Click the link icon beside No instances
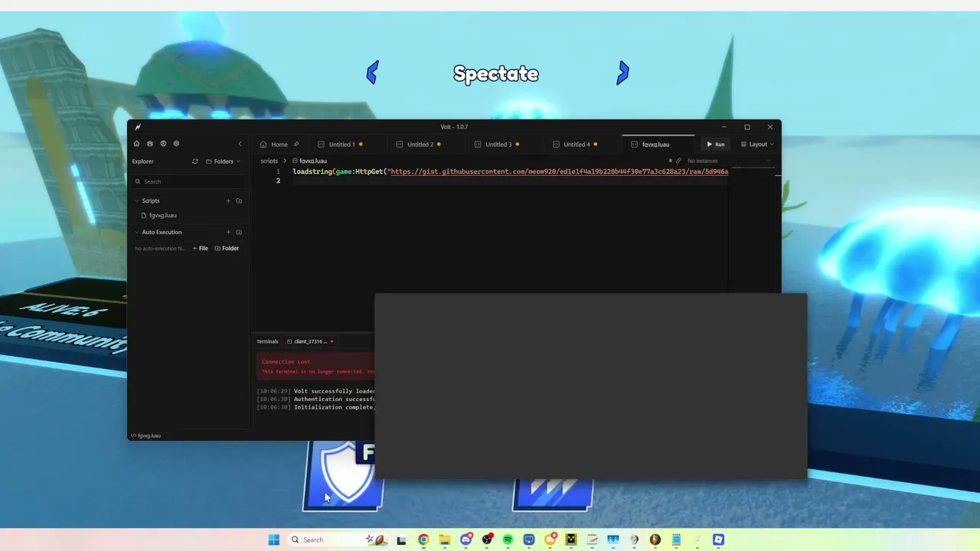Screen dimensions: 980x551 pos(678,161)
